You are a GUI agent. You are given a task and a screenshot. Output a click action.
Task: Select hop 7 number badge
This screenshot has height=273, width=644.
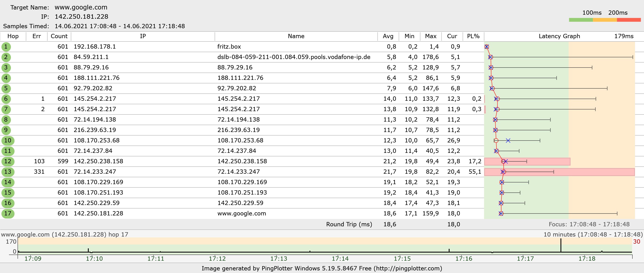6,109
